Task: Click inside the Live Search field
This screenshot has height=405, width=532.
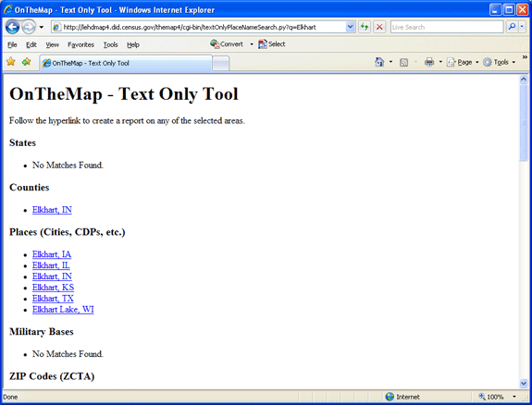Action: coord(447,27)
